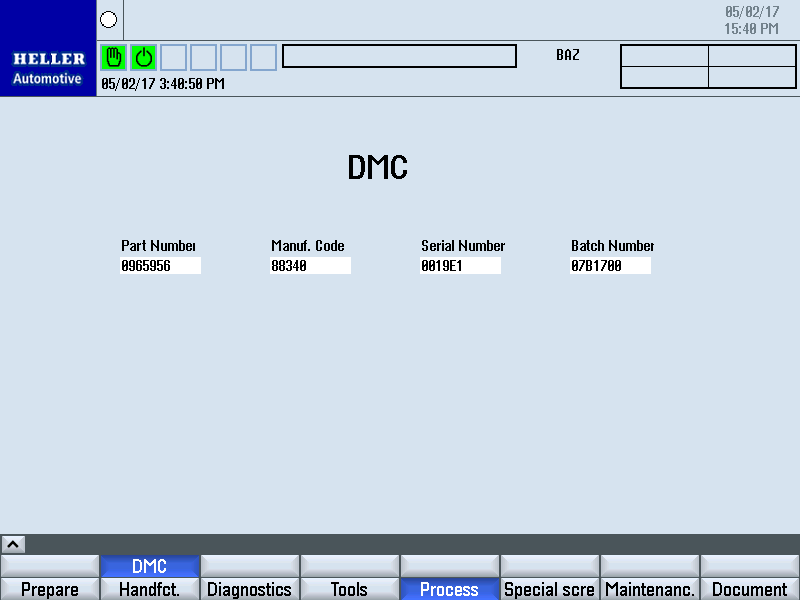
Task: Click the Part Number label
Action: pyautogui.click(x=158, y=246)
